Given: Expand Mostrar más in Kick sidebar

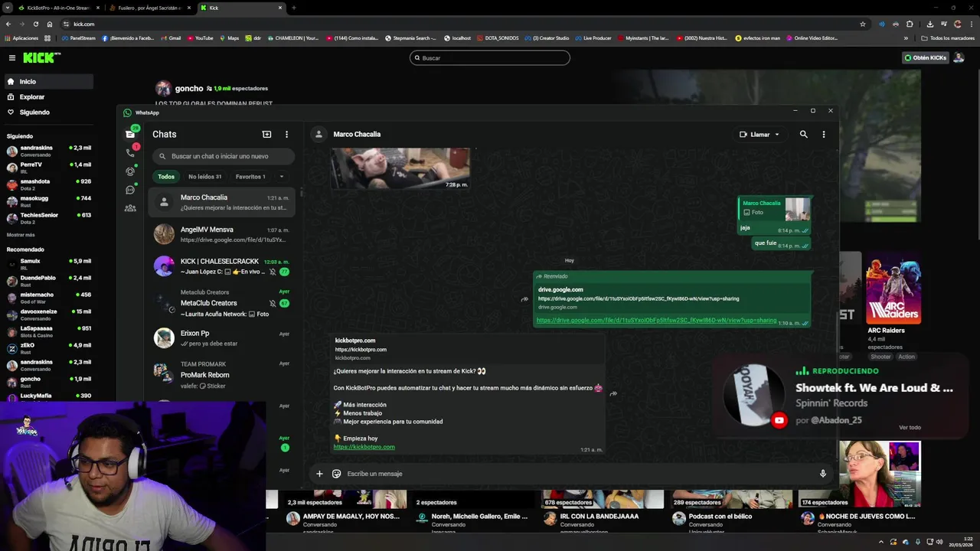Looking at the screenshot, I should pos(21,235).
